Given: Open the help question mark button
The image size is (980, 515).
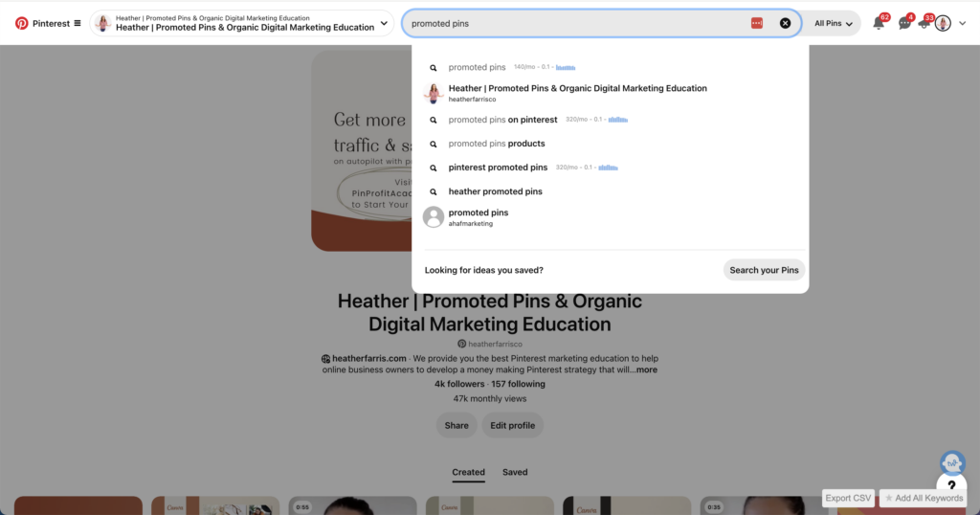Looking at the screenshot, I should (x=951, y=485).
